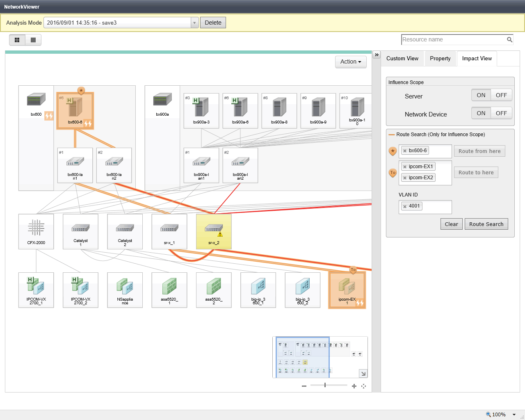Switch to the grid view icon

coord(17,40)
